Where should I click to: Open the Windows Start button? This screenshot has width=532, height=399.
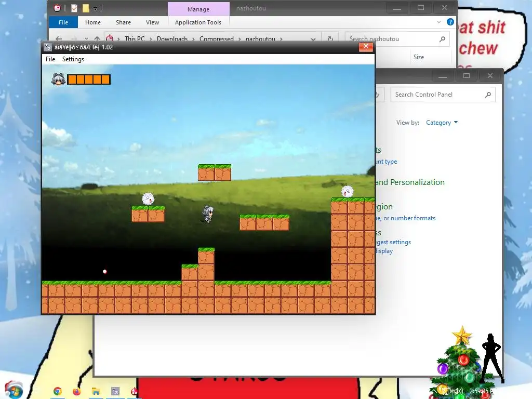click(x=14, y=390)
